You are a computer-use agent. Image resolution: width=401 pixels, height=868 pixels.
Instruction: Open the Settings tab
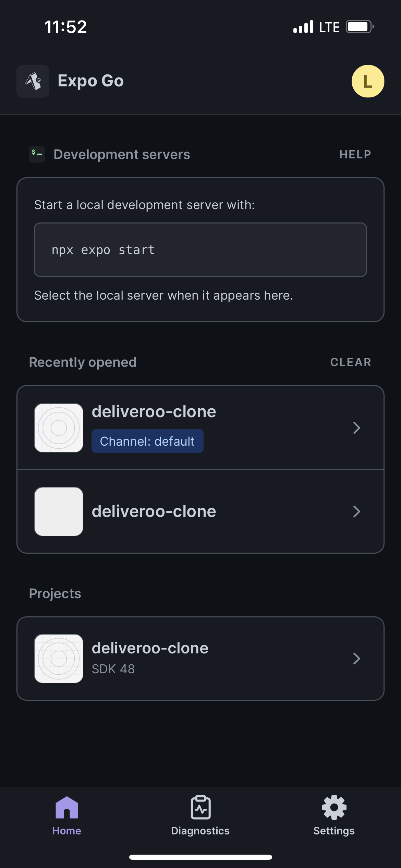pyautogui.click(x=334, y=816)
